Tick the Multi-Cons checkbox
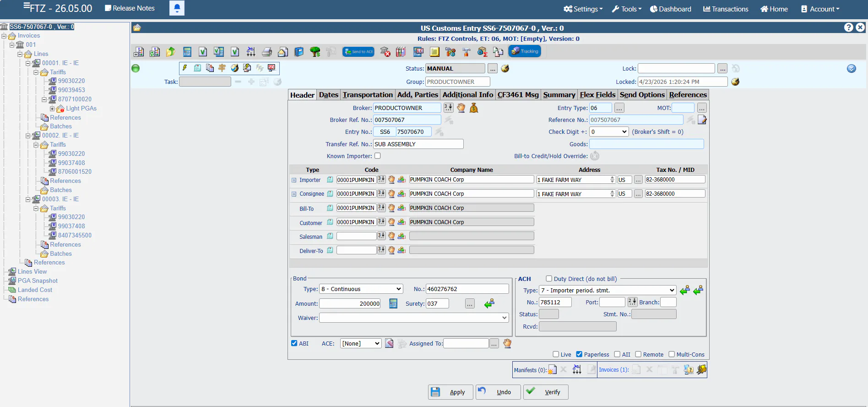 tap(672, 354)
